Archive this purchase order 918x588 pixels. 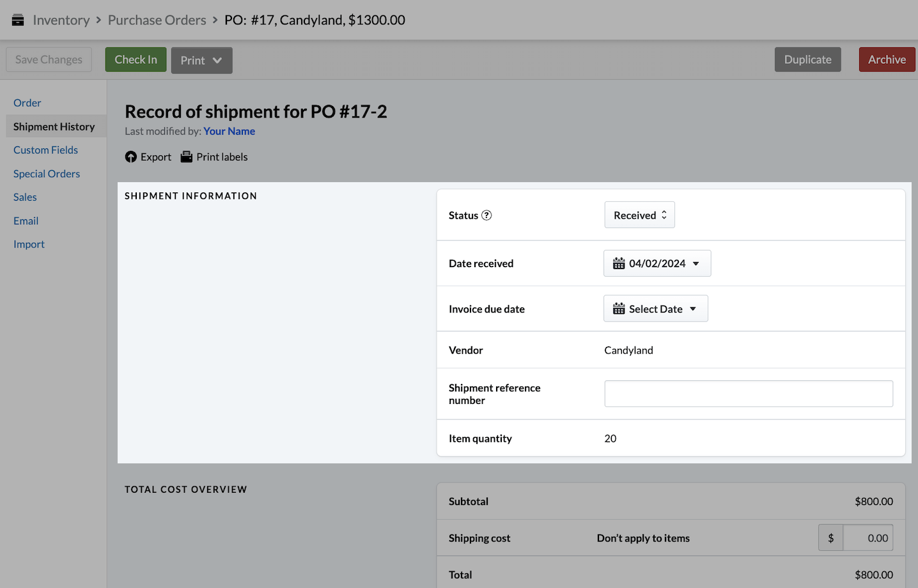[887, 60]
